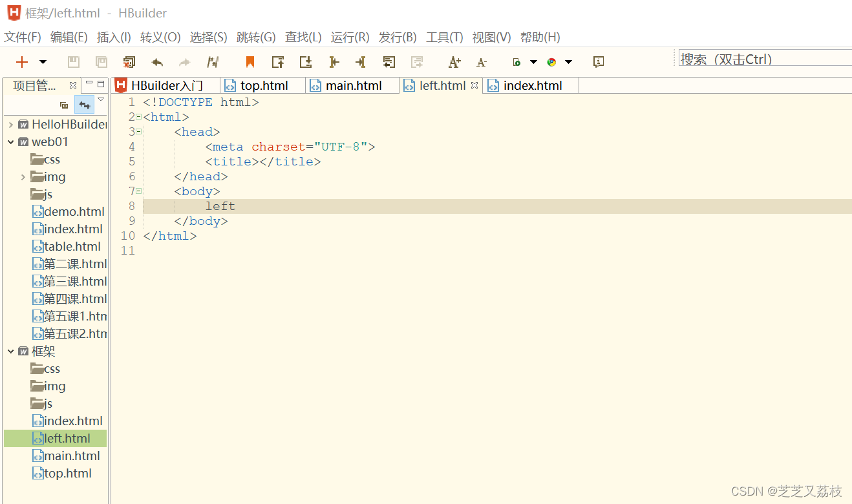Fold the head tag at line 3
This screenshot has width=852, height=504.
[x=138, y=132]
